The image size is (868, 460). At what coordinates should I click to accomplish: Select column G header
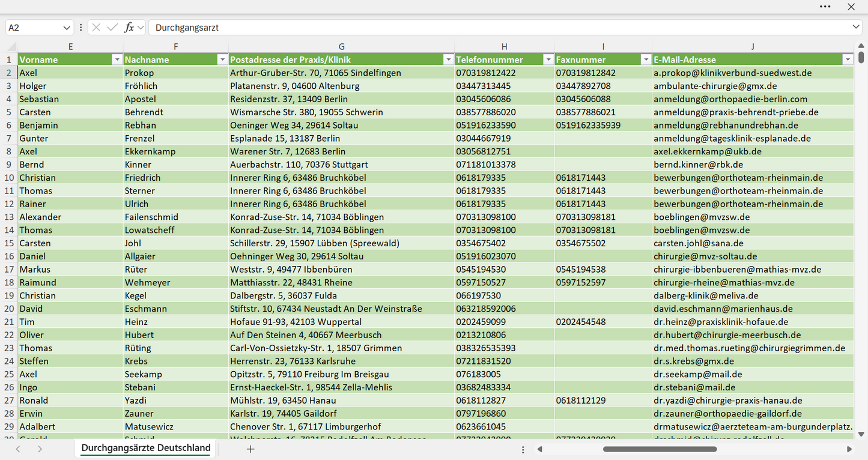[341, 46]
